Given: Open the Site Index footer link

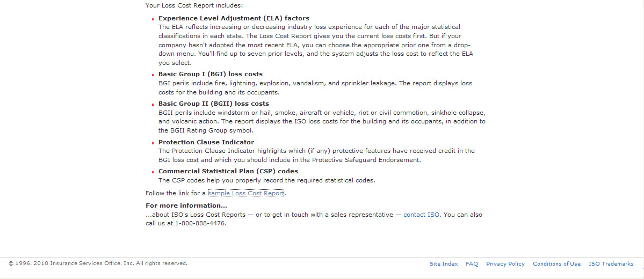Looking at the screenshot, I should 444,264.
